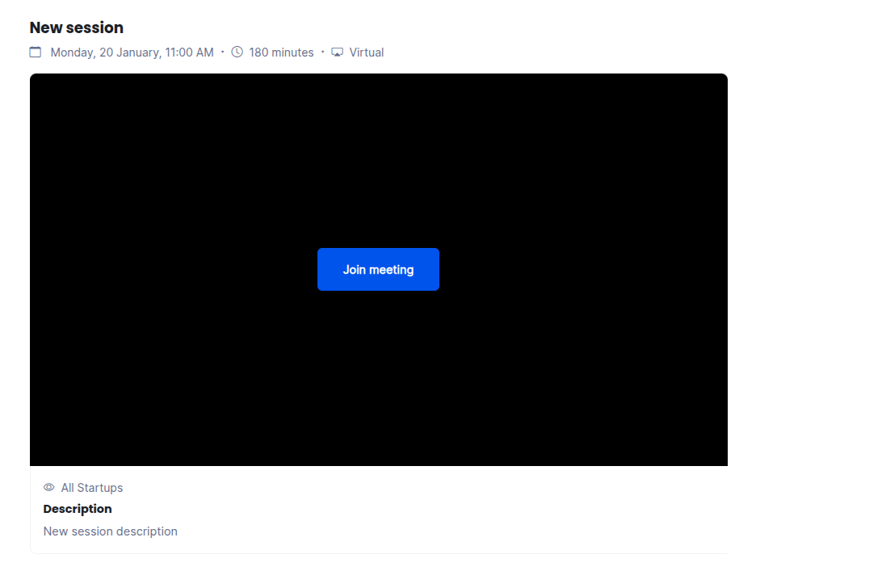This screenshot has width=882, height=588.
Task: Click the calendar icon beside the date
Action: pos(36,52)
